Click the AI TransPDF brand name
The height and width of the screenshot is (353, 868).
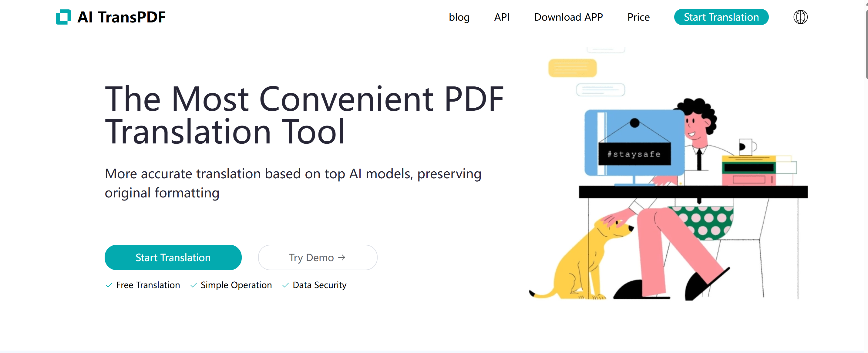(x=121, y=17)
